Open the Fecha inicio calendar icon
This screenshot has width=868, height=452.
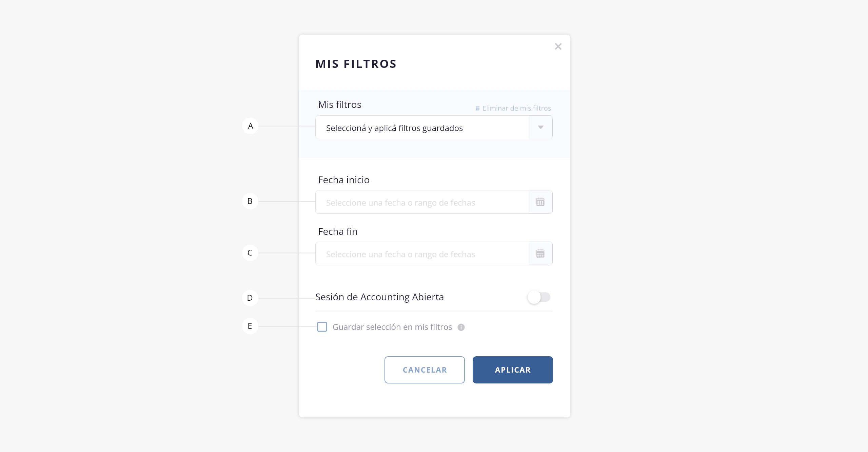(x=540, y=202)
